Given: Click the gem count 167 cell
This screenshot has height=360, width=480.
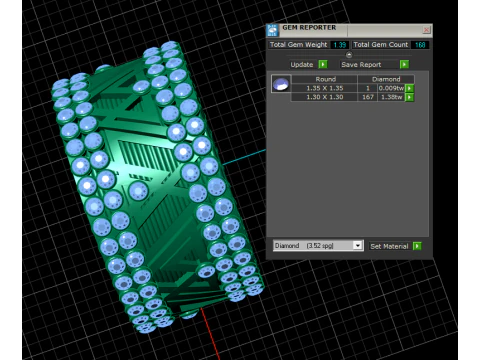Looking at the screenshot, I should click(367, 97).
